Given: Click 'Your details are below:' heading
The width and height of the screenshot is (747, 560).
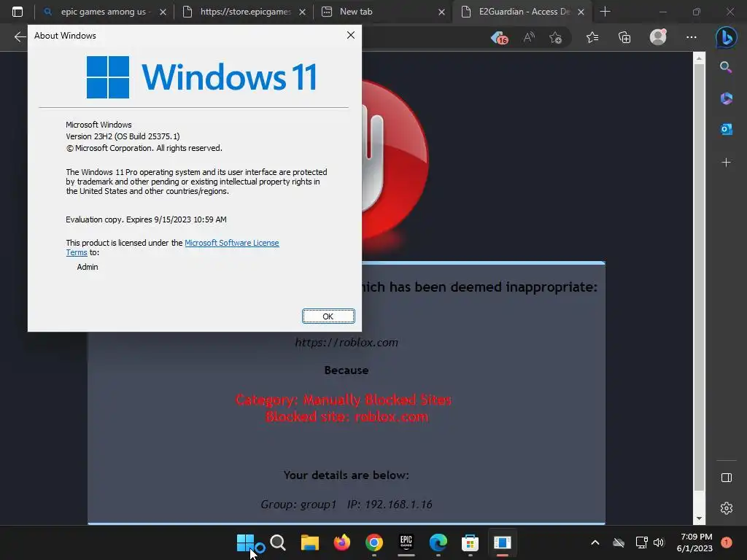Looking at the screenshot, I should (x=347, y=475).
